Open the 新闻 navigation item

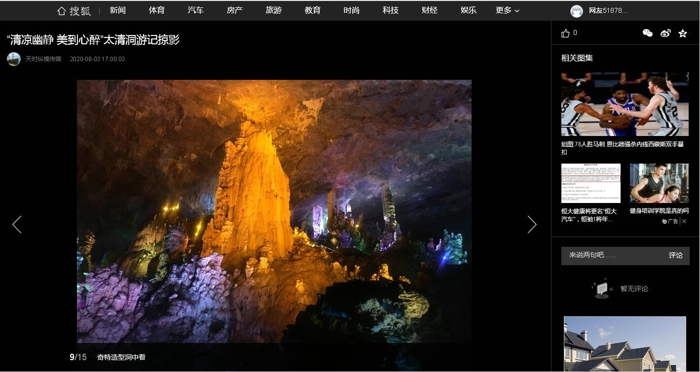click(118, 11)
